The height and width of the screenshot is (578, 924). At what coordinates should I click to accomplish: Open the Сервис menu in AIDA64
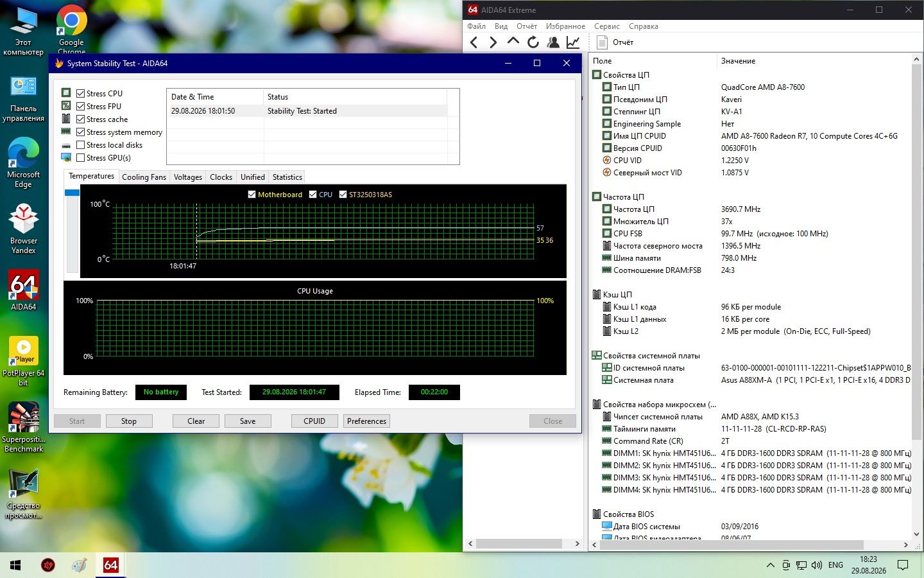pos(607,26)
